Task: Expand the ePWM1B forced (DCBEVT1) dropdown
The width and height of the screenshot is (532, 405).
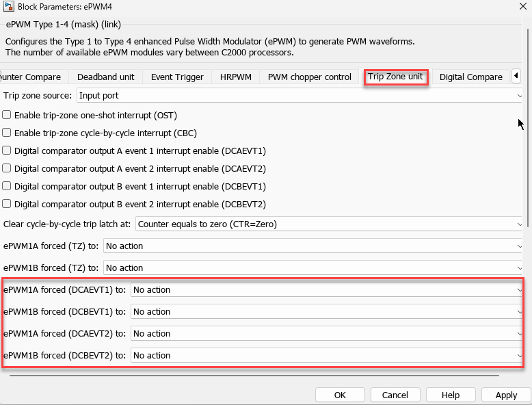Action: click(x=327, y=311)
